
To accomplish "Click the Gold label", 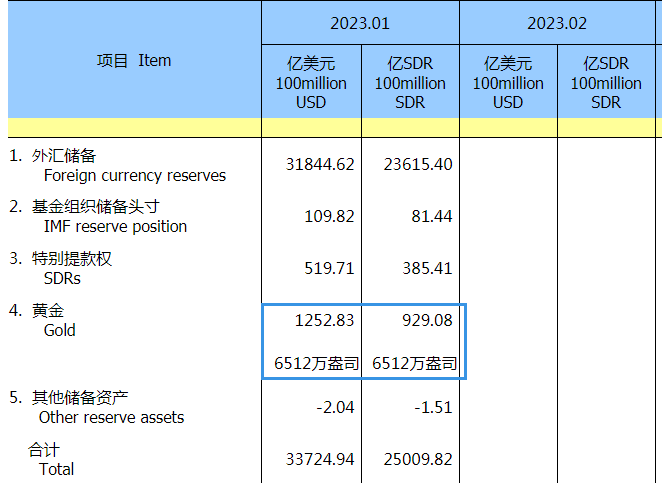I will 60,330.
